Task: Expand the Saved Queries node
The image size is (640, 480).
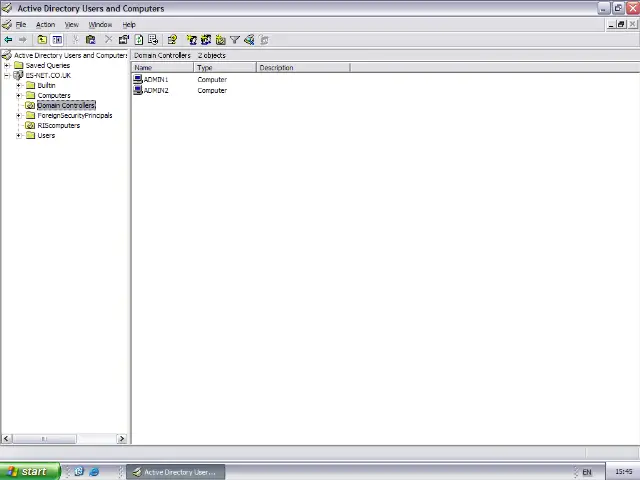Action: click(x=7, y=65)
